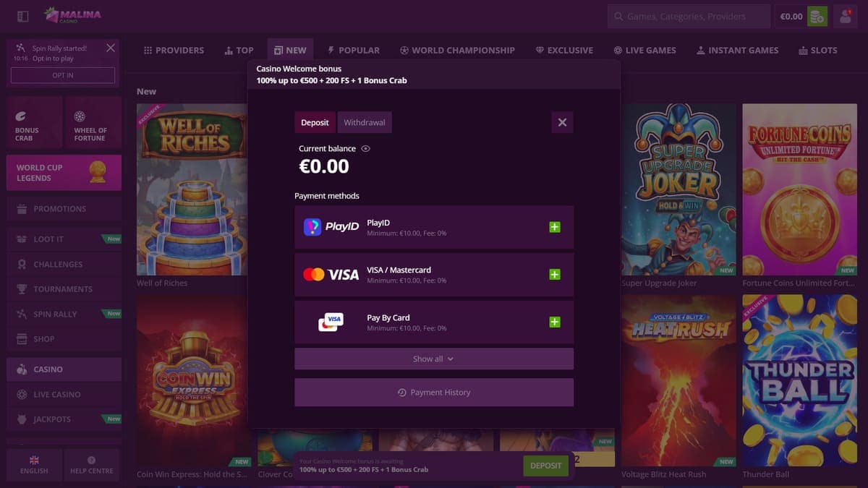The width and height of the screenshot is (868, 488).
Task: Open Live Games category
Action: click(644, 51)
